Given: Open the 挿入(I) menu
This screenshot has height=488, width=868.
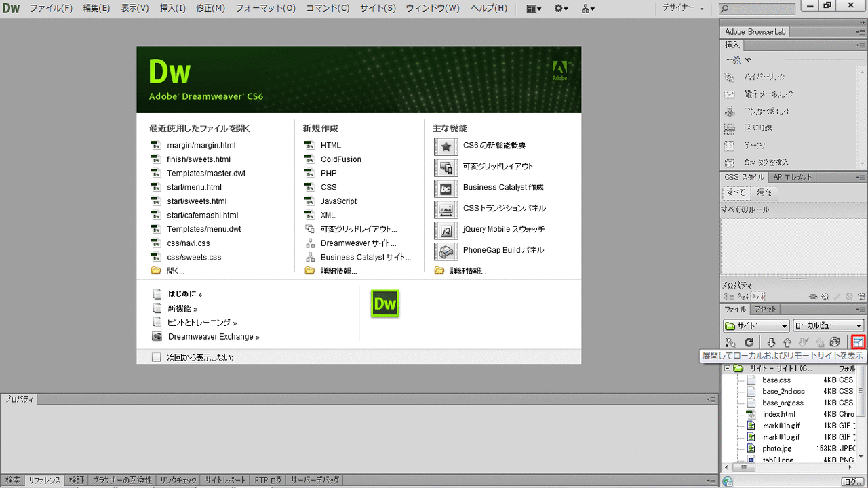Looking at the screenshot, I should (172, 8).
